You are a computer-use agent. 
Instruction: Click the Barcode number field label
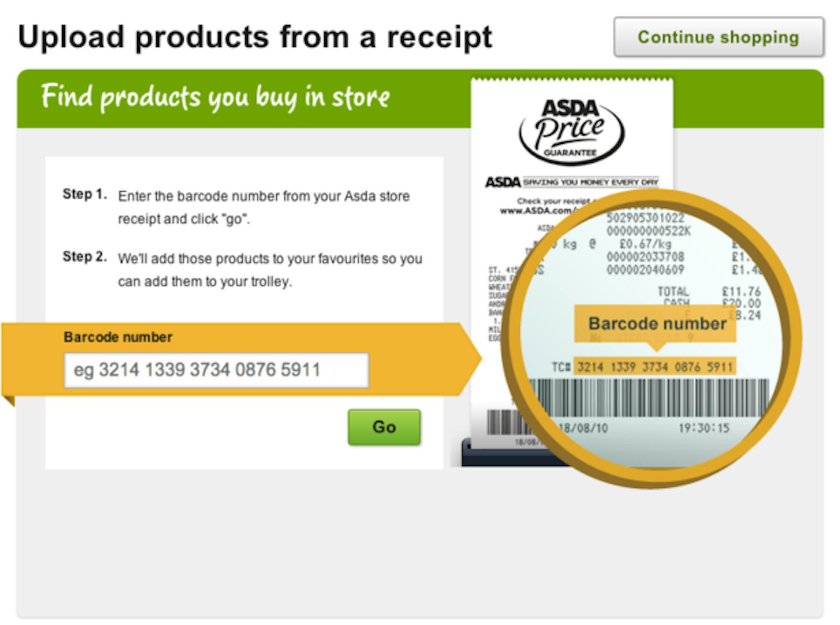(x=118, y=337)
